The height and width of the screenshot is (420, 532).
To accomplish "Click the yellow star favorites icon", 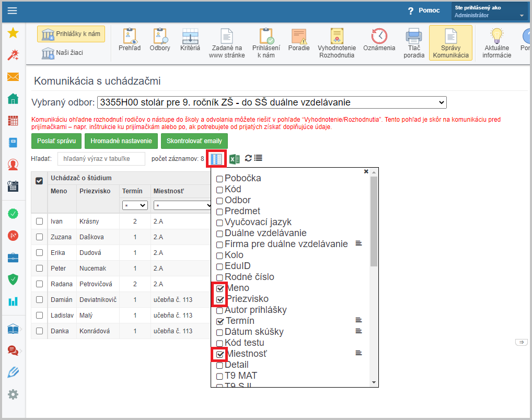I will (x=13, y=33).
